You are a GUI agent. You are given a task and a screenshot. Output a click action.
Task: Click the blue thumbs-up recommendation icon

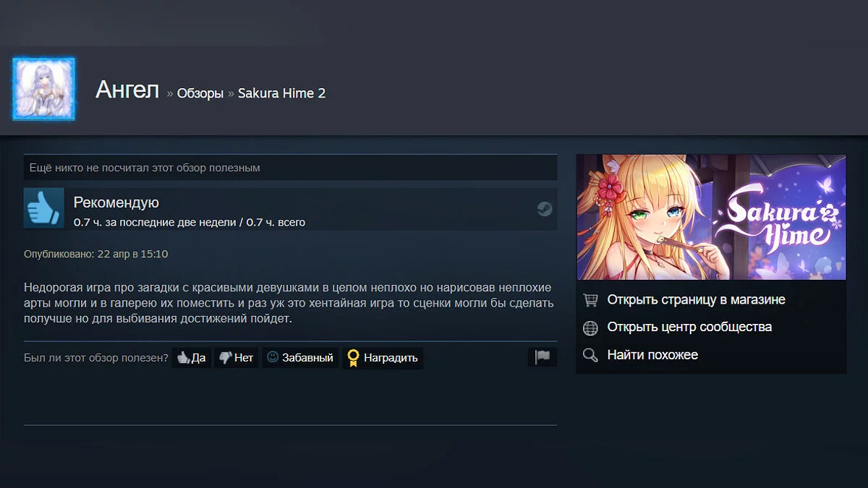tap(44, 208)
